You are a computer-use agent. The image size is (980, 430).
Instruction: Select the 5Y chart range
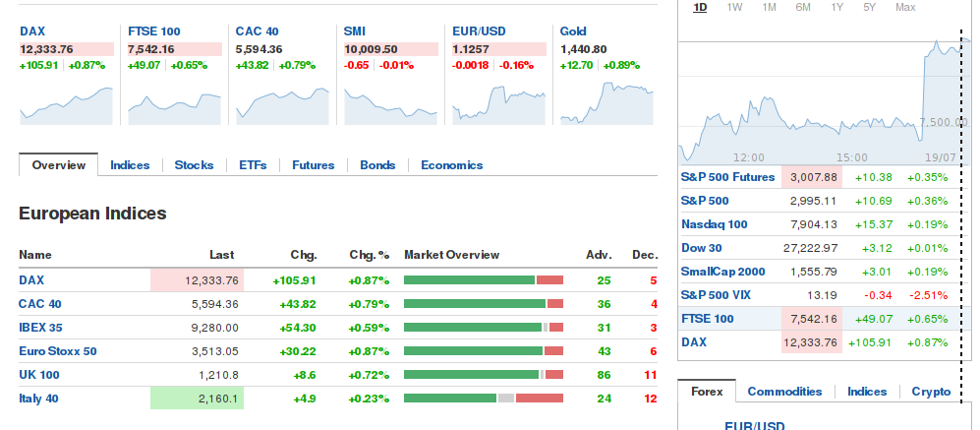click(x=869, y=7)
